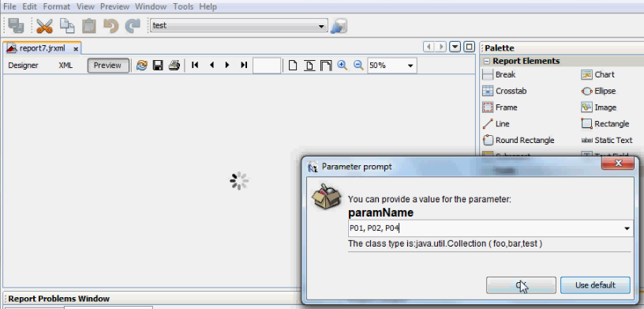Click the page number input field
Viewport: 644px width, 309px height.
pos(267,66)
